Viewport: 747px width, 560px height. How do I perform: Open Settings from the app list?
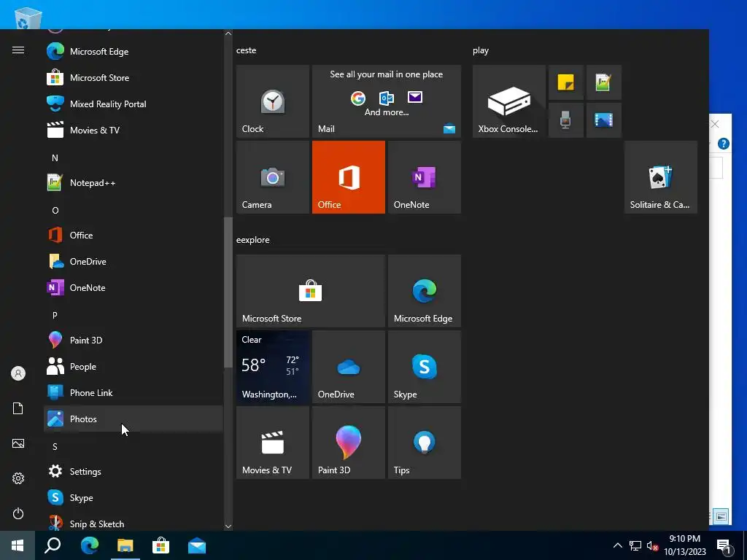tap(133, 472)
